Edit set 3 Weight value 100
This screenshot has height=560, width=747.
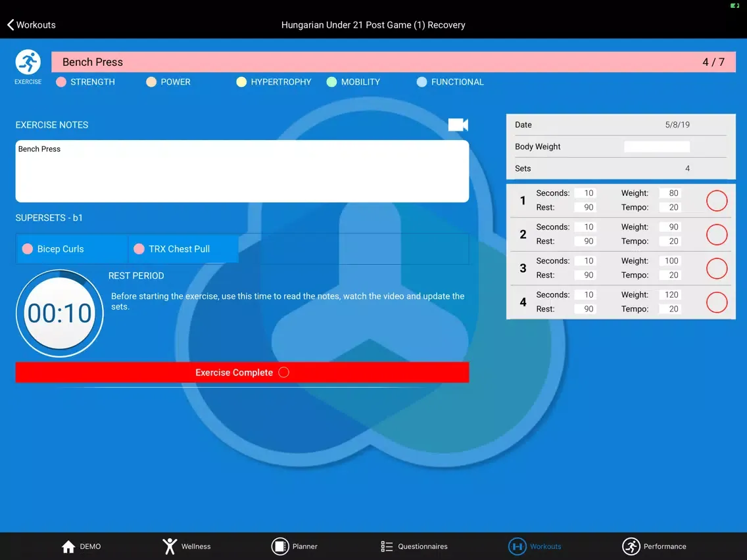[x=670, y=260]
